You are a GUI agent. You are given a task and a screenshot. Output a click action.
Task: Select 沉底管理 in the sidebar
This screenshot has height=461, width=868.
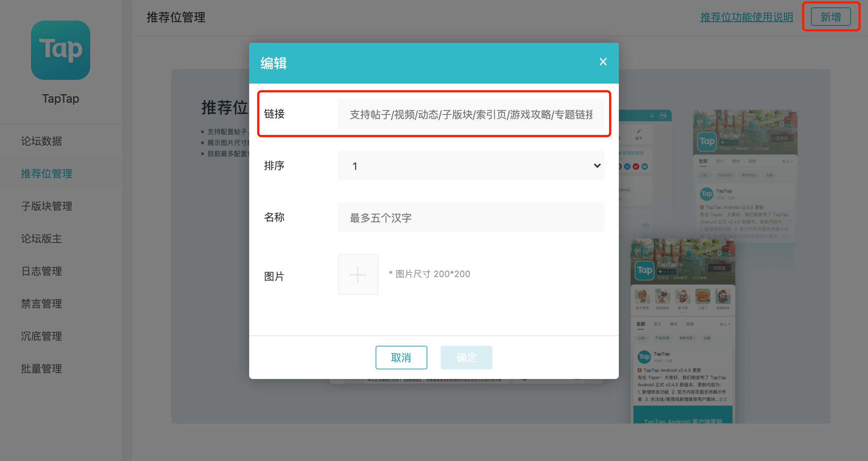[41, 336]
